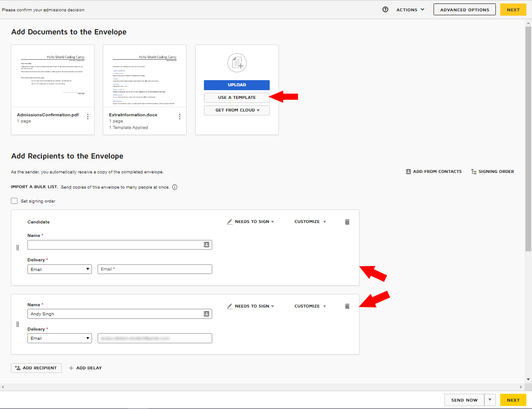Screen dimensions: 532x409
Task: Click the ADD FROM CONTACTS icon
Action: coord(408,172)
